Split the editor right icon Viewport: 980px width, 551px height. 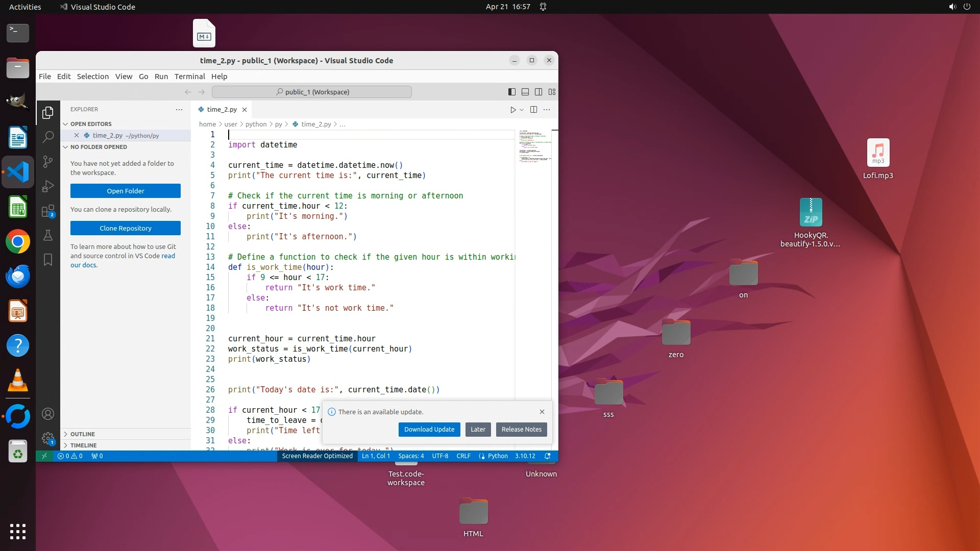(533, 110)
